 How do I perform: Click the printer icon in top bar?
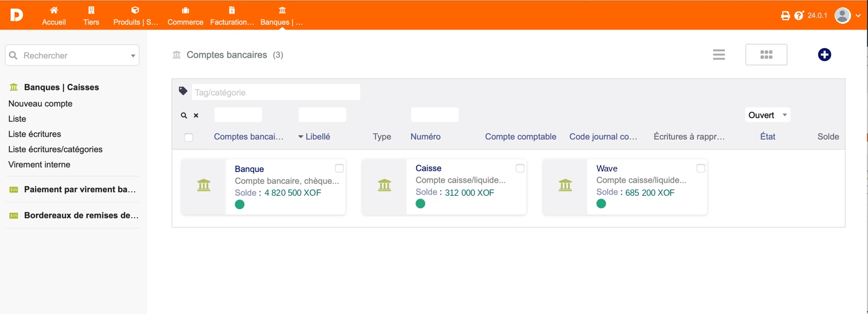[x=785, y=16]
